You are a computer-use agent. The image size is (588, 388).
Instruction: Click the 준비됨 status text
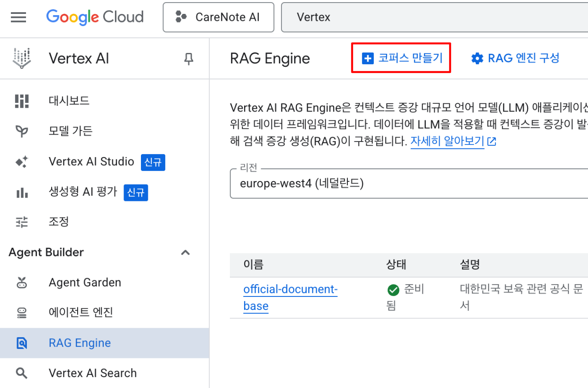pos(405,298)
